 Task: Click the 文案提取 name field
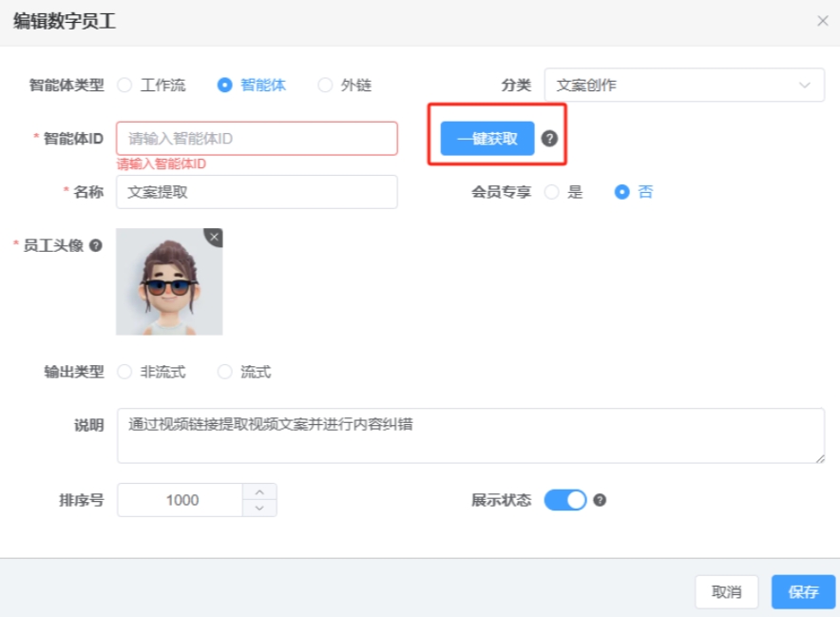pos(257,191)
